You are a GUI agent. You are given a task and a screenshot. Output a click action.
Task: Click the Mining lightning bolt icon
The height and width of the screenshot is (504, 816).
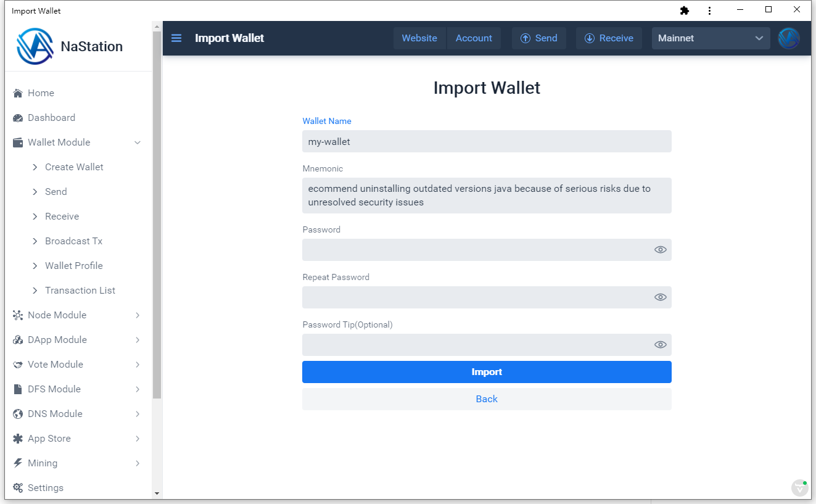pyautogui.click(x=18, y=463)
